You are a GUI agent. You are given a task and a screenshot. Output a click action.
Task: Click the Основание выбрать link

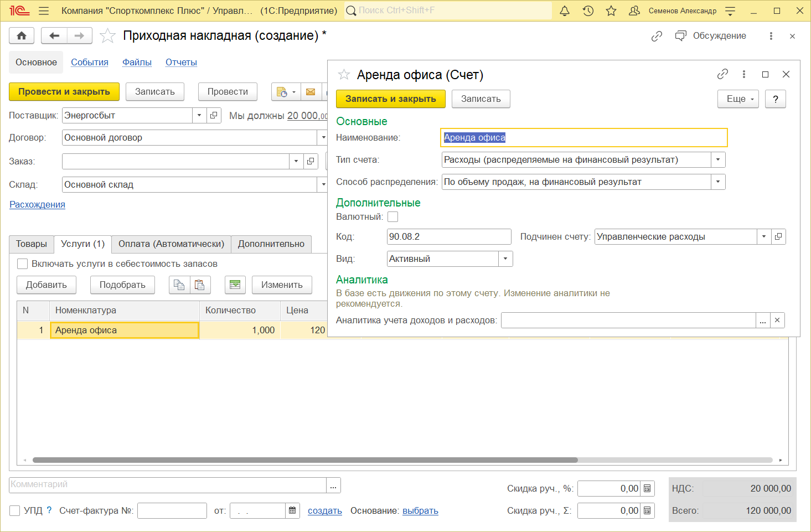(x=420, y=511)
